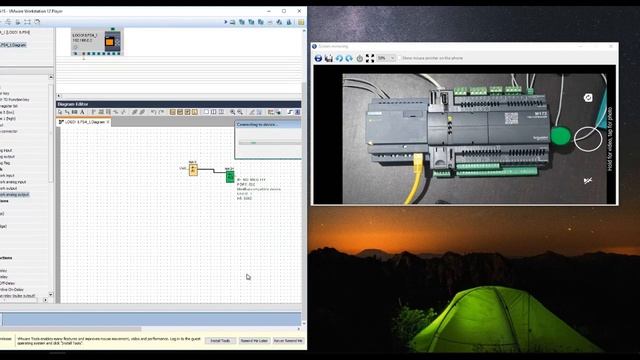Click the instruction tree scroll up arrow

51,77
